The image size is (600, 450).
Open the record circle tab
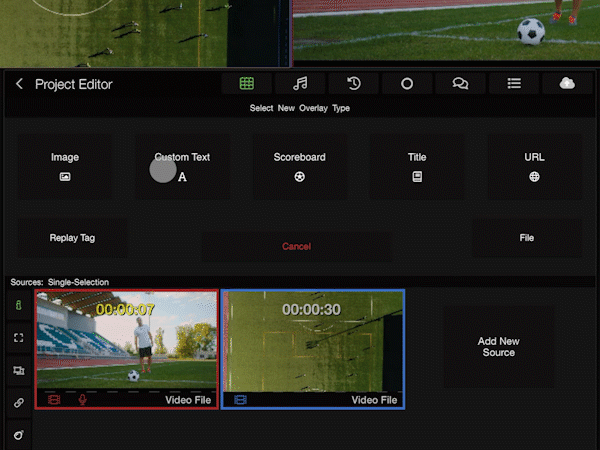click(407, 84)
